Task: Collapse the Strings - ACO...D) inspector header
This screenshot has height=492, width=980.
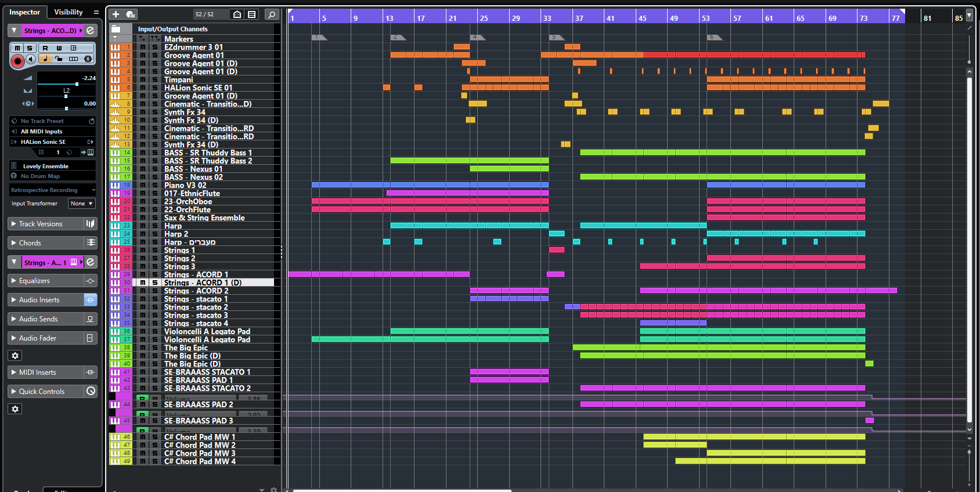Action: pos(14,30)
